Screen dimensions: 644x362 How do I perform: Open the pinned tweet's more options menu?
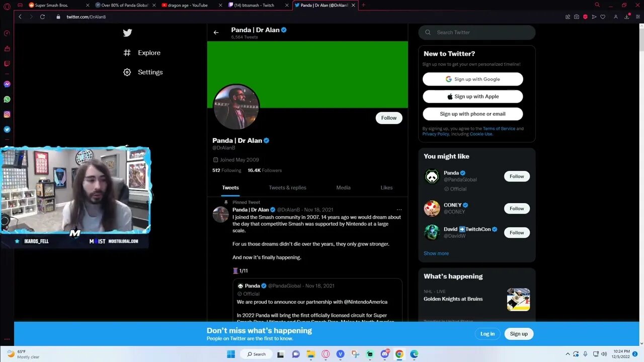coord(399,210)
